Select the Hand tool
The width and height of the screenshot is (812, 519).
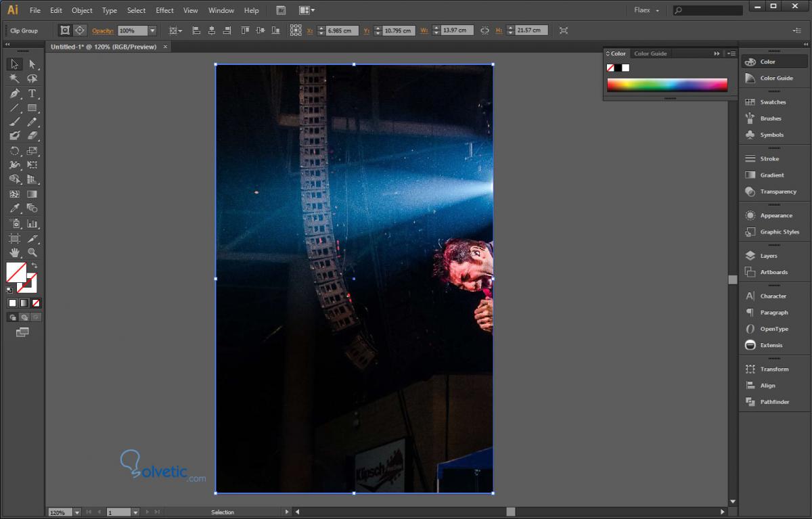(14, 252)
